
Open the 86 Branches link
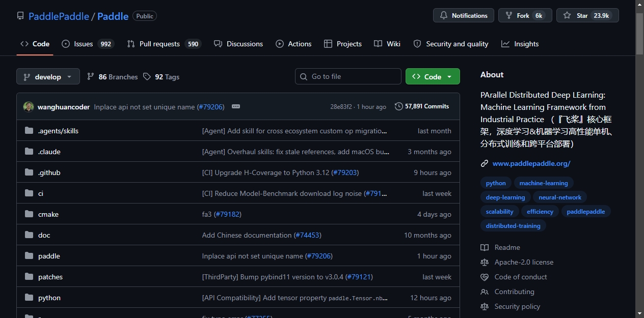pyautogui.click(x=113, y=77)
